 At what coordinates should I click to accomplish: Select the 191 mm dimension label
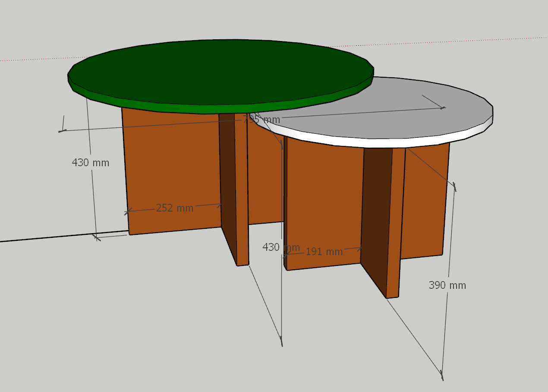(x=324, y=252)
